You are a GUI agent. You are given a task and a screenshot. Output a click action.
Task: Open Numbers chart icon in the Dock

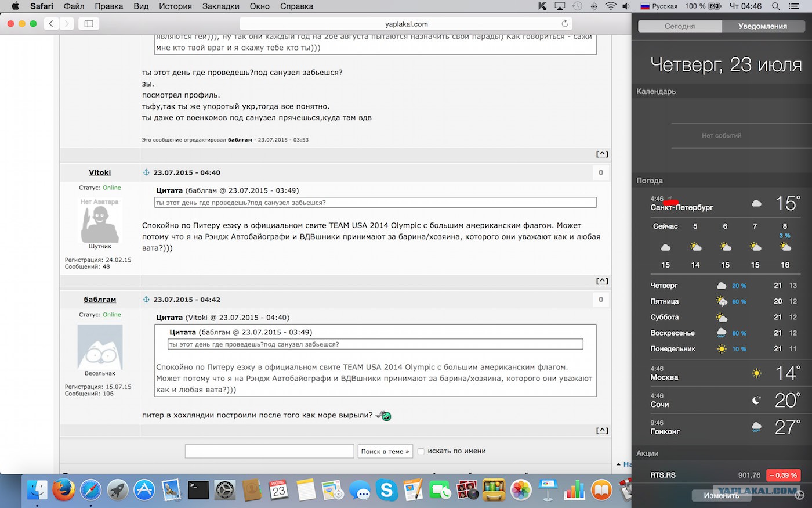point(575,491)
